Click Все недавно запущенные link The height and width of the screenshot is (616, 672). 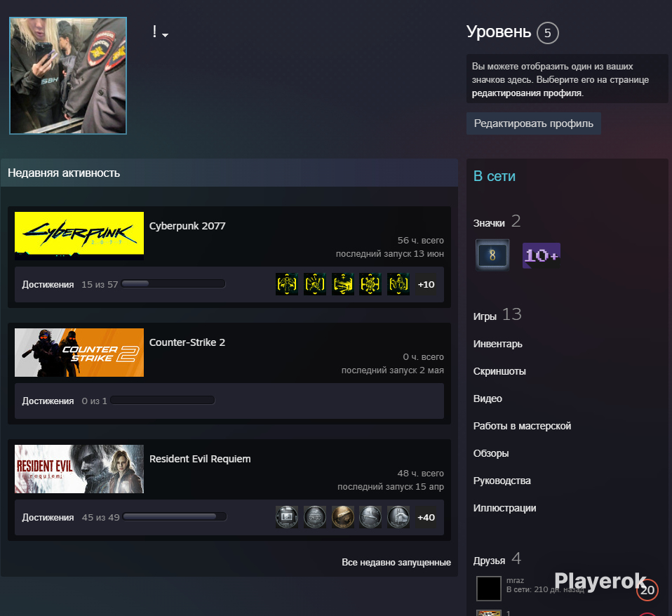(x=396, y=563)
